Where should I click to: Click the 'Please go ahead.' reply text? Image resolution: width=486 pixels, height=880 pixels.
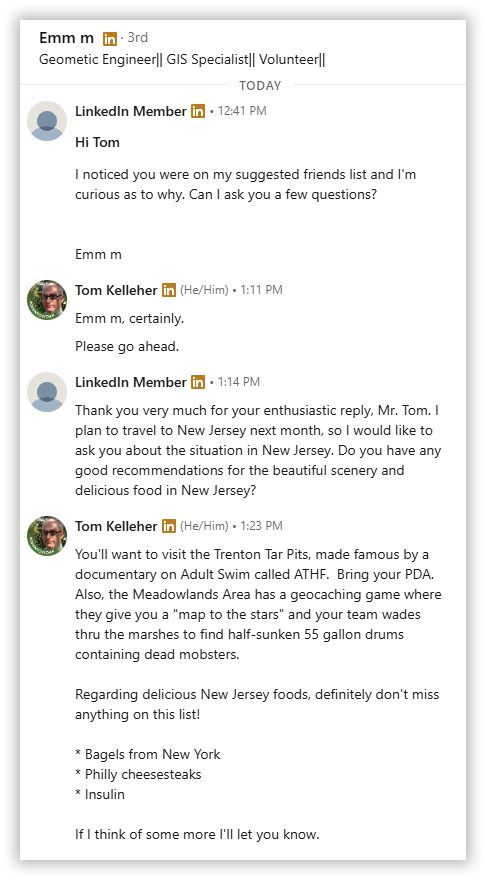coord(127,347)
